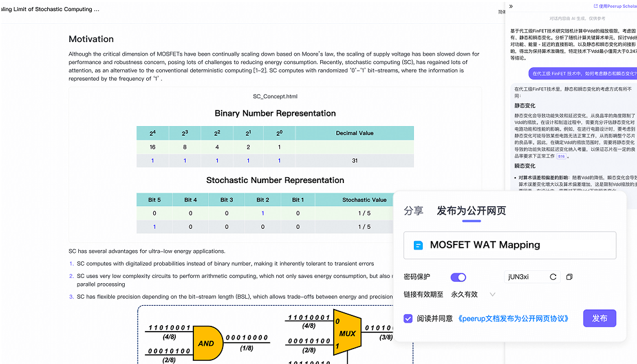This screenshot has width=637, height=364.
Task: Click the MOSFET WAT Mapping title box
Action: [x=510, y=246]
